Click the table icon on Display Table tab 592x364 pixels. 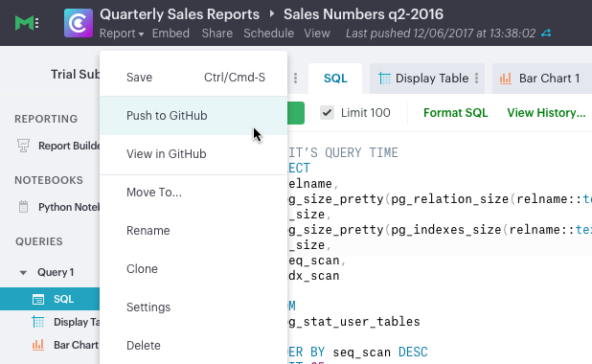coord(385,79)
